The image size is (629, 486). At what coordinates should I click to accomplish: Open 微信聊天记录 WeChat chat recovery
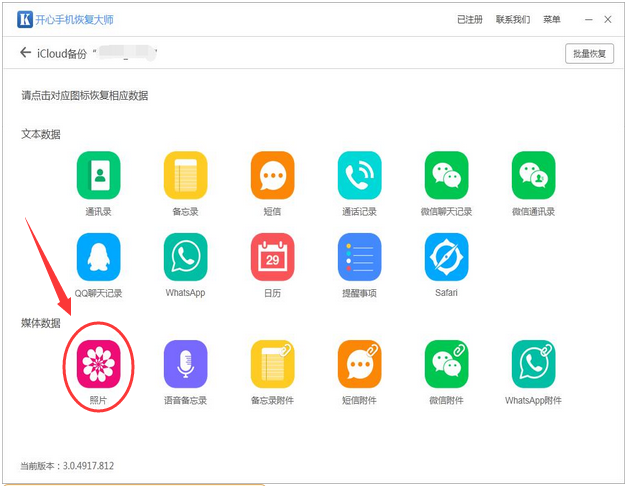[446, 175]
